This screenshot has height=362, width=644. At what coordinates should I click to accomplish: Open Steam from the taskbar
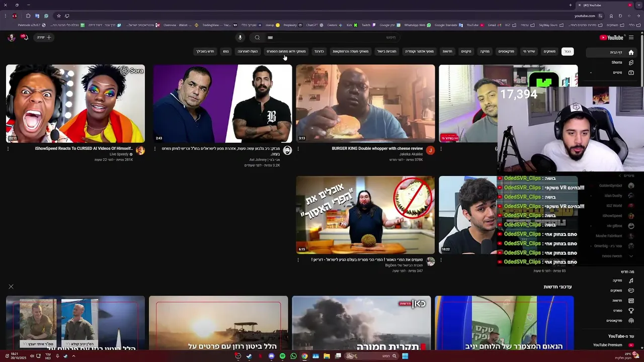point(249,356)
